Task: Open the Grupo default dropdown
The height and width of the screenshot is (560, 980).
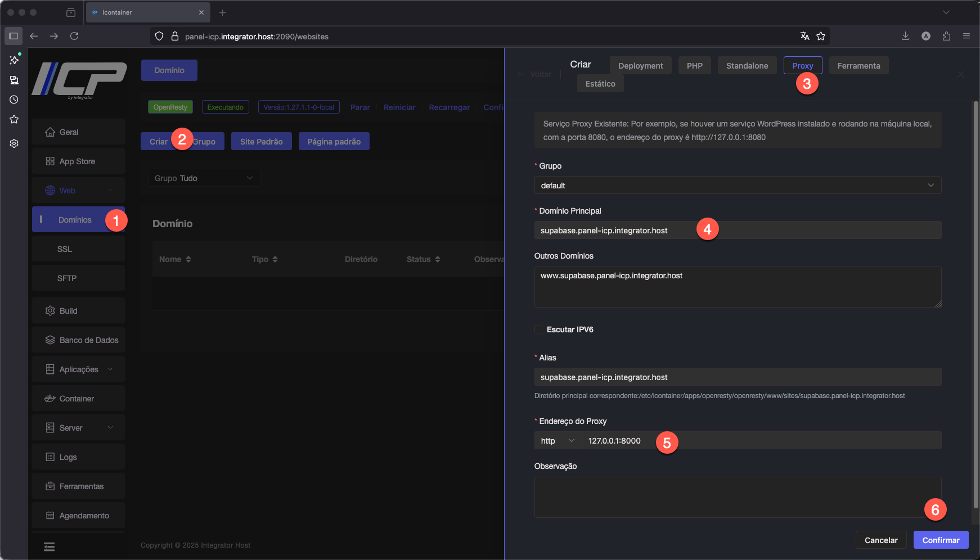Action: [737, 186]
